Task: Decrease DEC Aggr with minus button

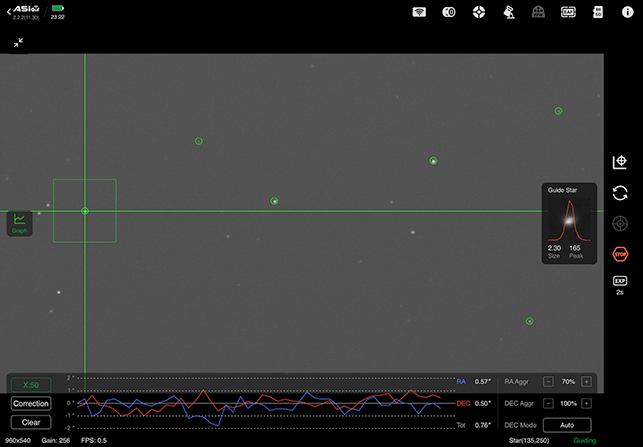Action: click(x=548, y=404)
